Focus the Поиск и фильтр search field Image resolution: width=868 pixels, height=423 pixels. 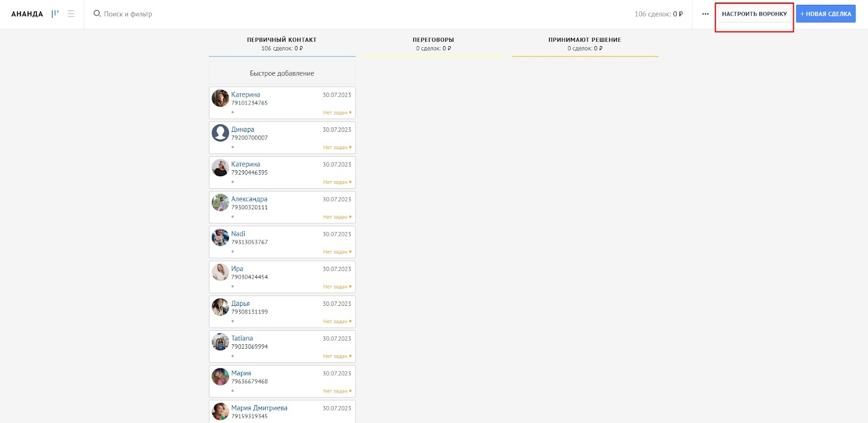point(128,14)
